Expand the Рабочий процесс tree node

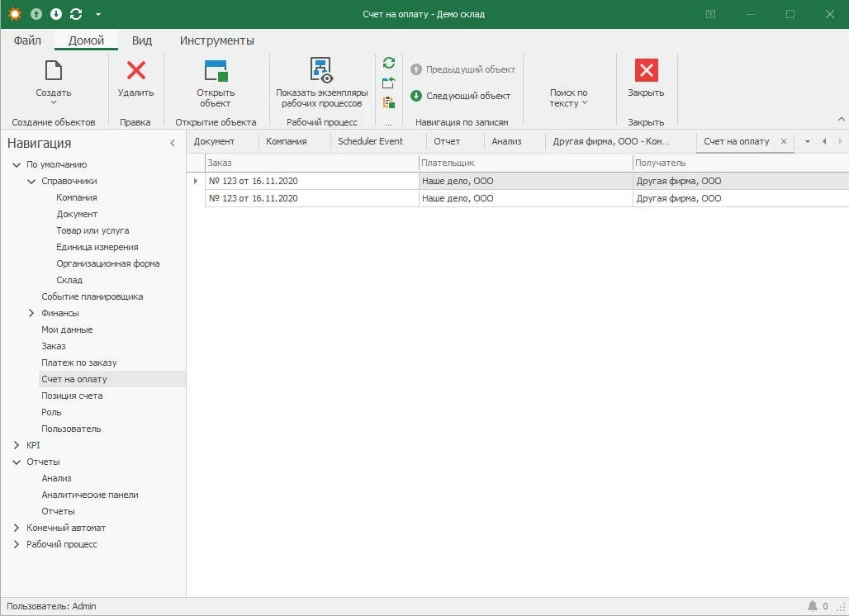click(x=17, y=544)
